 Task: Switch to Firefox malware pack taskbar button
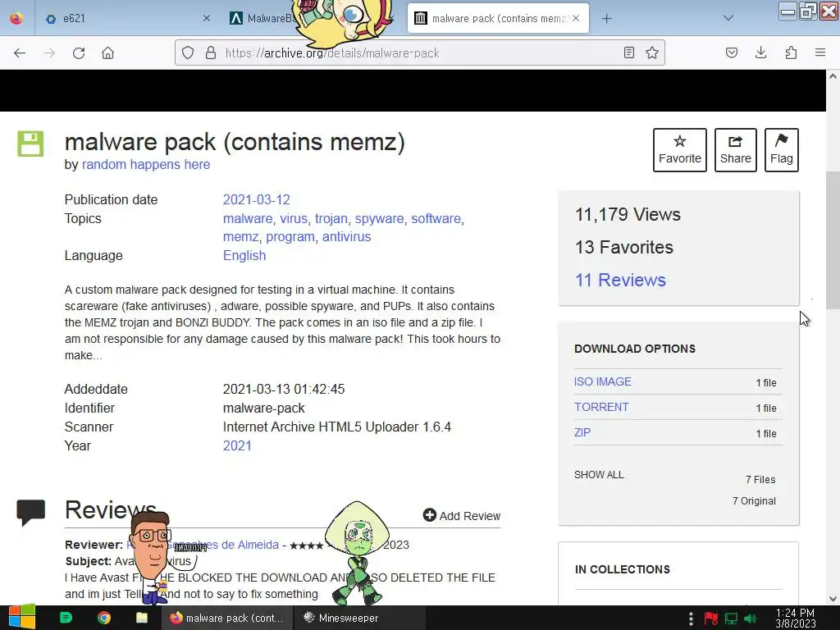click(227, 618)
